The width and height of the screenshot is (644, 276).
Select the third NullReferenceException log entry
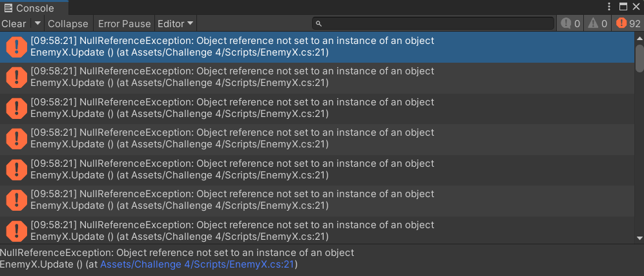point(233,108)
